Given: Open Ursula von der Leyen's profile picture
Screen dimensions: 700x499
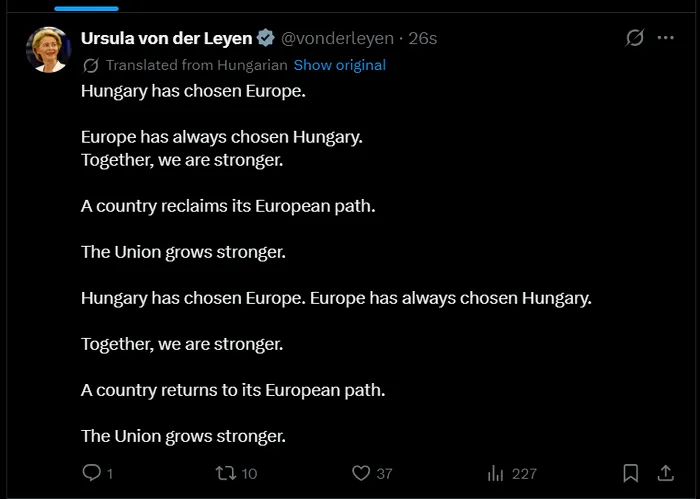Looking at the screenshot, I should tap(48, 50).
